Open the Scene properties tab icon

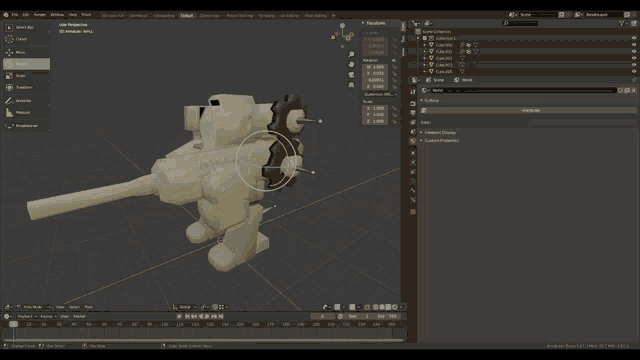coord(413,131)
